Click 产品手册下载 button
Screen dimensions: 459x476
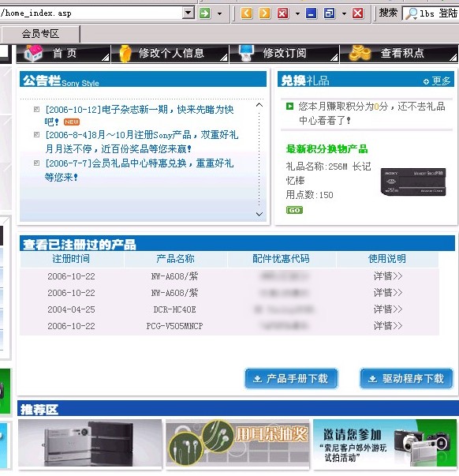click(x=291, y=379)
